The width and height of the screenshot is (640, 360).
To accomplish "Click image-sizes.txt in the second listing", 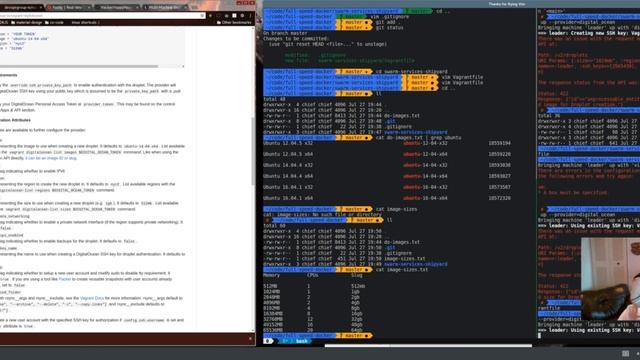I will (404, 259).
